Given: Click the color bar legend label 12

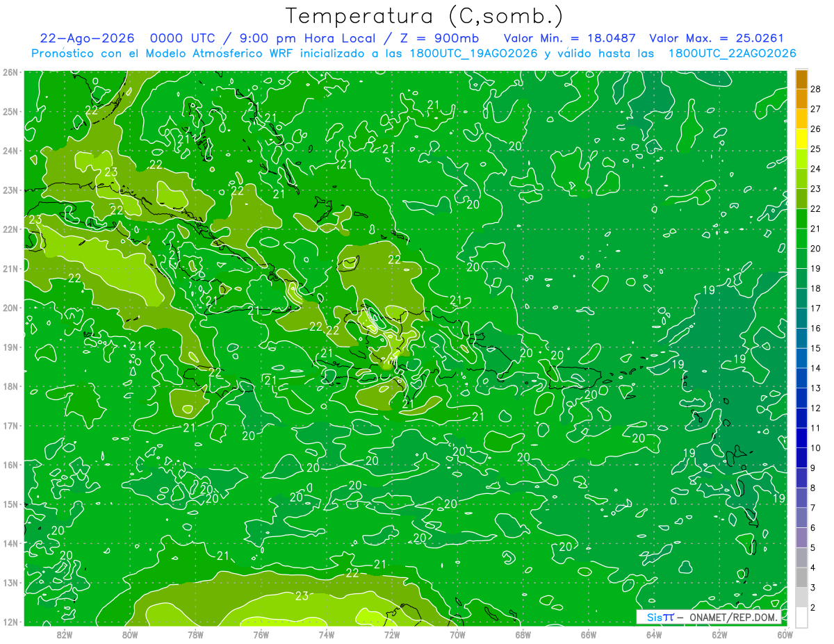Looking at the screenshot, I should [x=816, y=408].
